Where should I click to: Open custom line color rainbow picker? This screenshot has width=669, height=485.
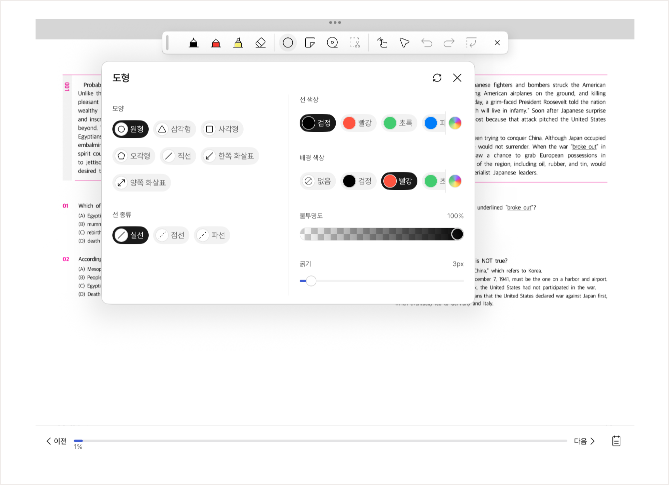(x=455, y=123)
